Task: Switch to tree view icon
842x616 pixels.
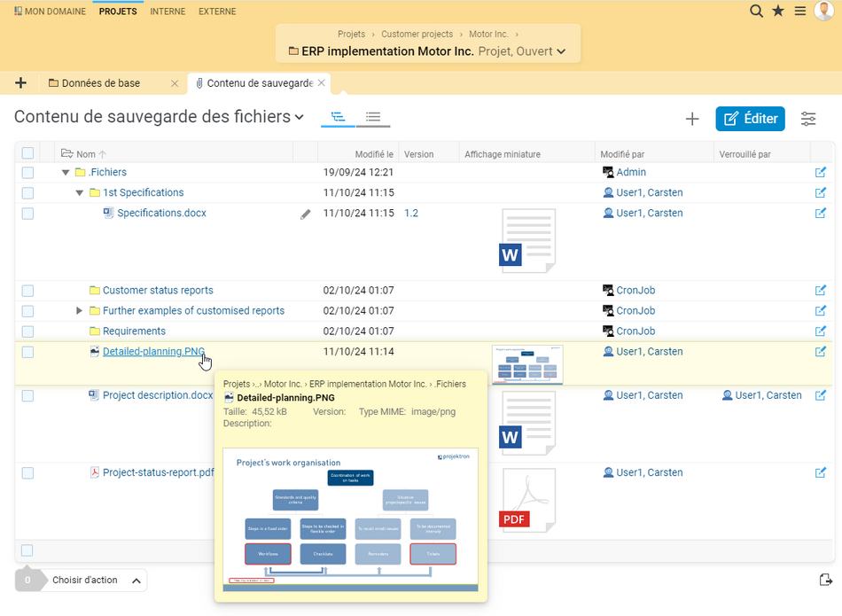Action: point(338,117)
